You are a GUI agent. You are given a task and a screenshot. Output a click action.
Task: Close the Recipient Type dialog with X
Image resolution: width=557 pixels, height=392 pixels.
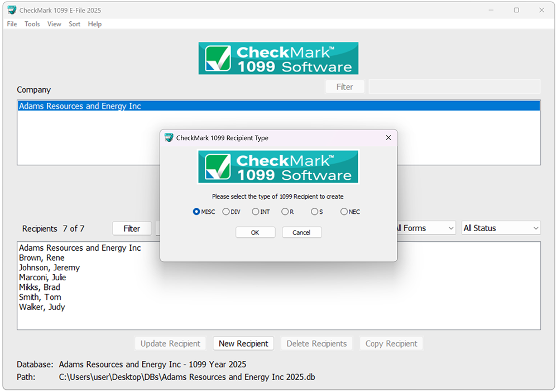click(x=388, y=137)
